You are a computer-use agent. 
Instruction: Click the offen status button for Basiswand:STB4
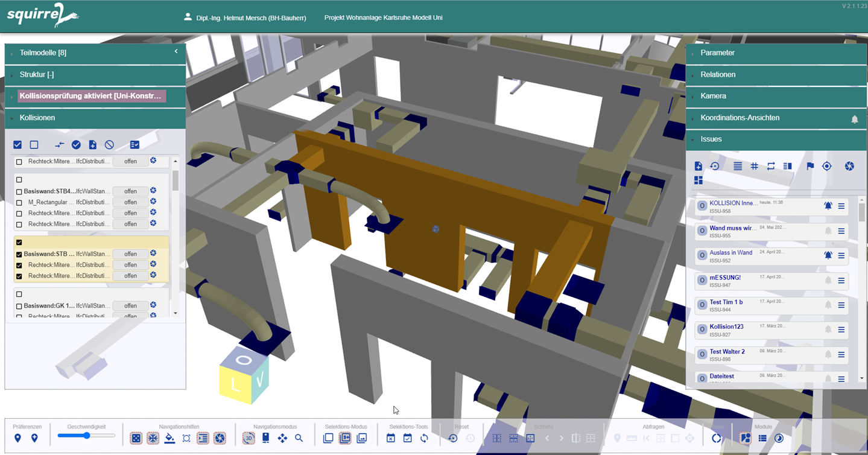pyautogui.click(x=130, y=191)
